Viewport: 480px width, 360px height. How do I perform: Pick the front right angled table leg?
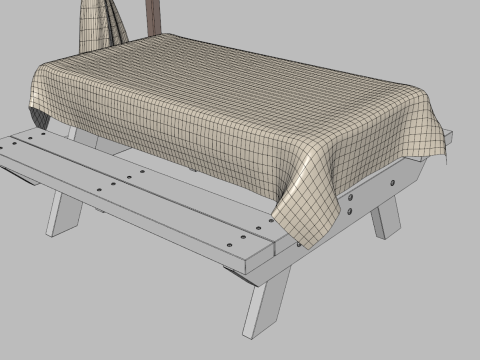[x=267, y=302]
